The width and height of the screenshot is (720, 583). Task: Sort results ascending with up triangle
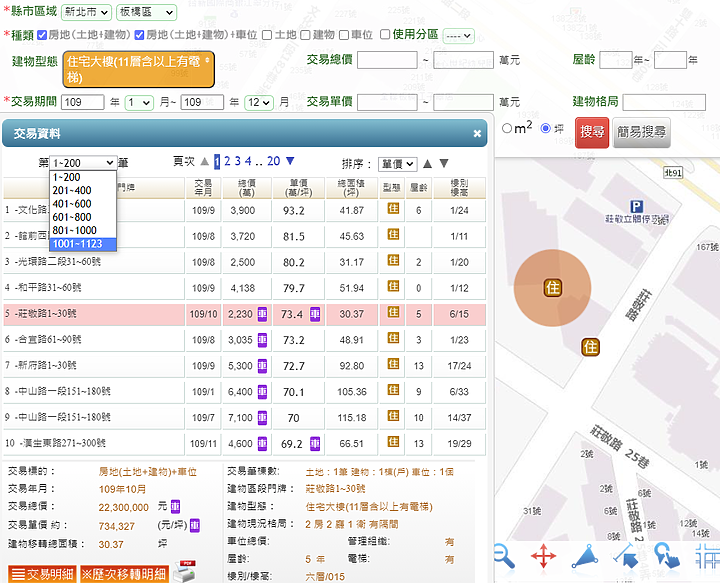click(x=427, y=163)
